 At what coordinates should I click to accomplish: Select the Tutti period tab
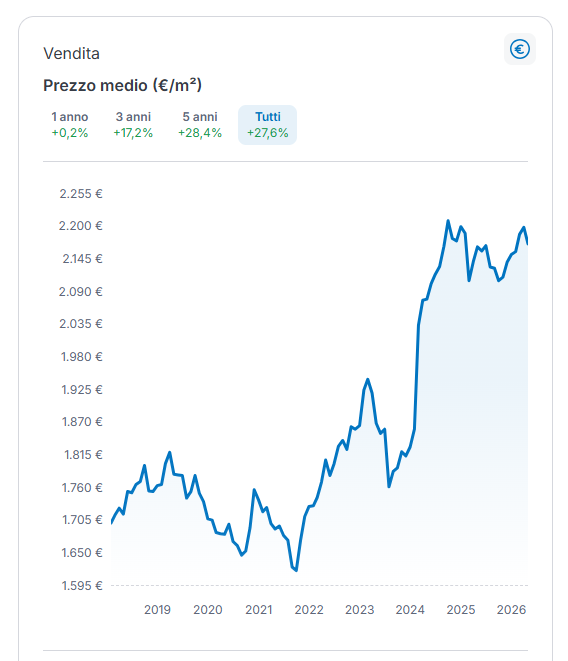267,125
